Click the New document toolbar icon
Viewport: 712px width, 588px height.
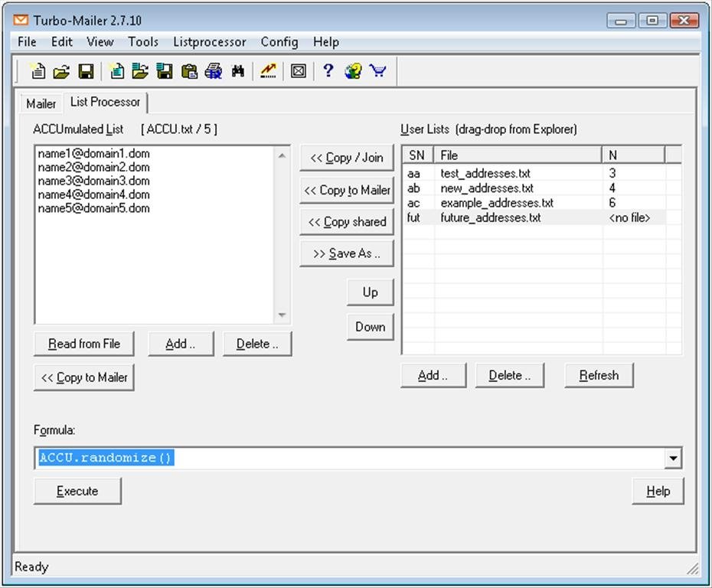38,71
